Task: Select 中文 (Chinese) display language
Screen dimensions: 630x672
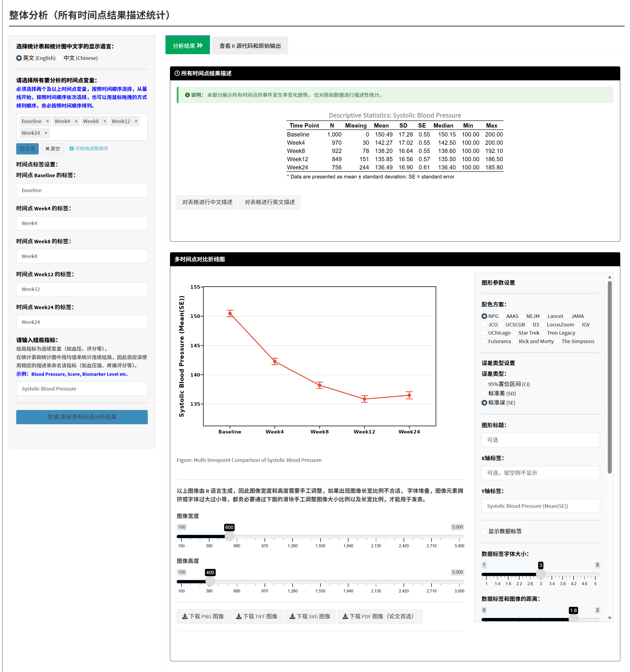Action: coord(60,58)
